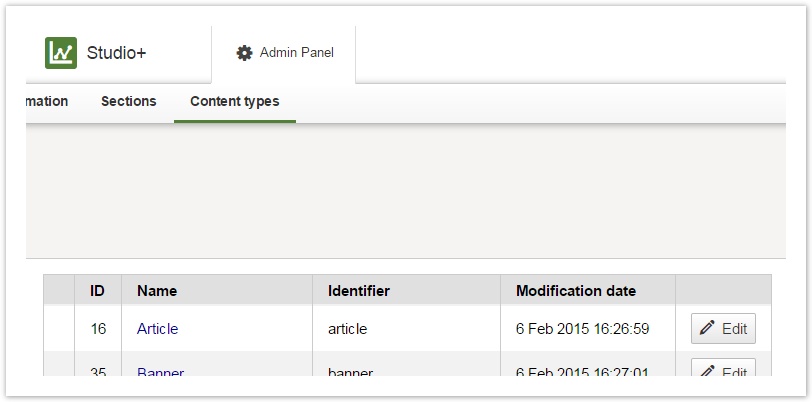The width and height of the screenshot is (812, 402).
Task: Go to the partially visible Information tab
Action: click(x=46, y=102)
